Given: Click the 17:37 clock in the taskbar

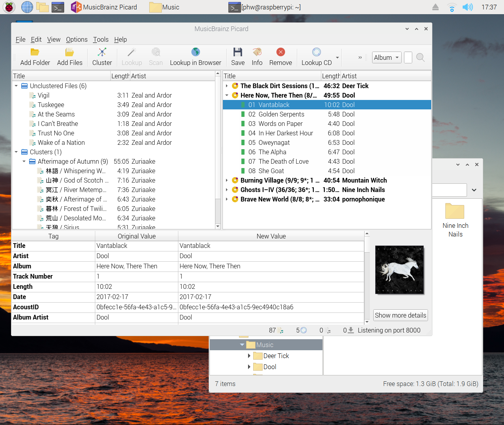Looking at the screenshot, I should pyautogui.click(x=489, y=7).
